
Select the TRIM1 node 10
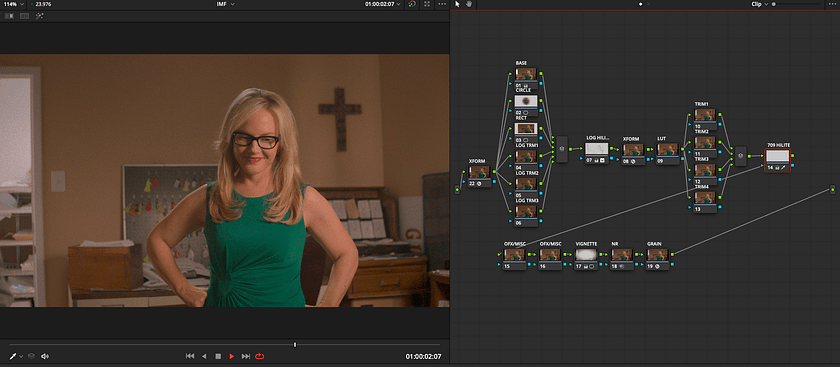(x=705, y=119)
